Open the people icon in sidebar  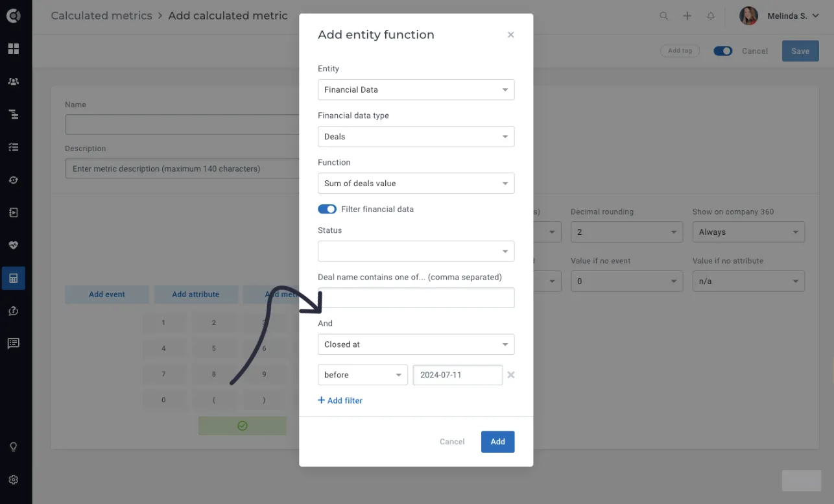click(x=14, y=82)
